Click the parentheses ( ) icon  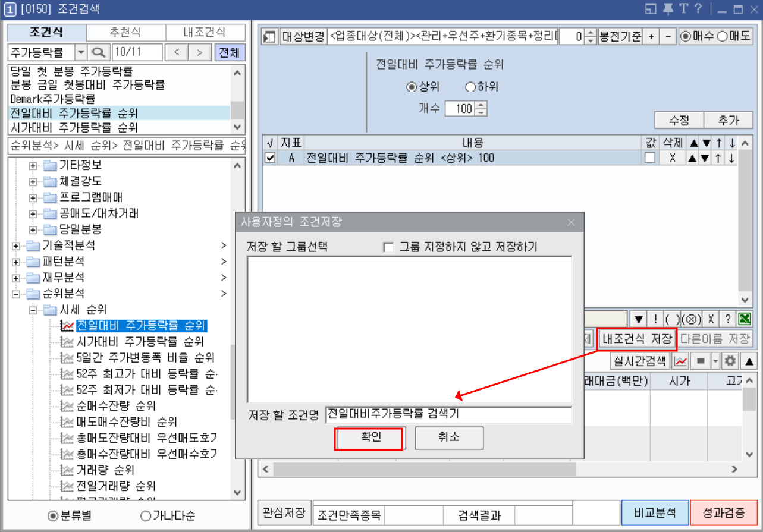coord(672,319)
